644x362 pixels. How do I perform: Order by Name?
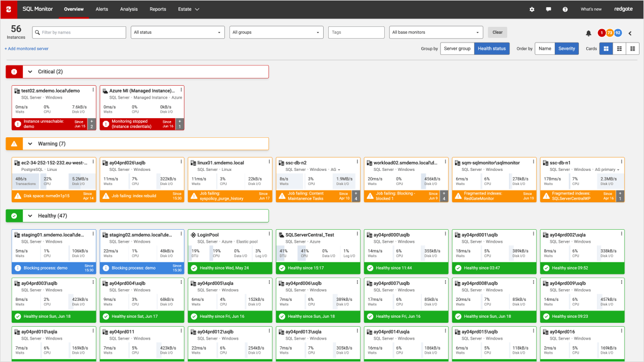pos(545,48)
